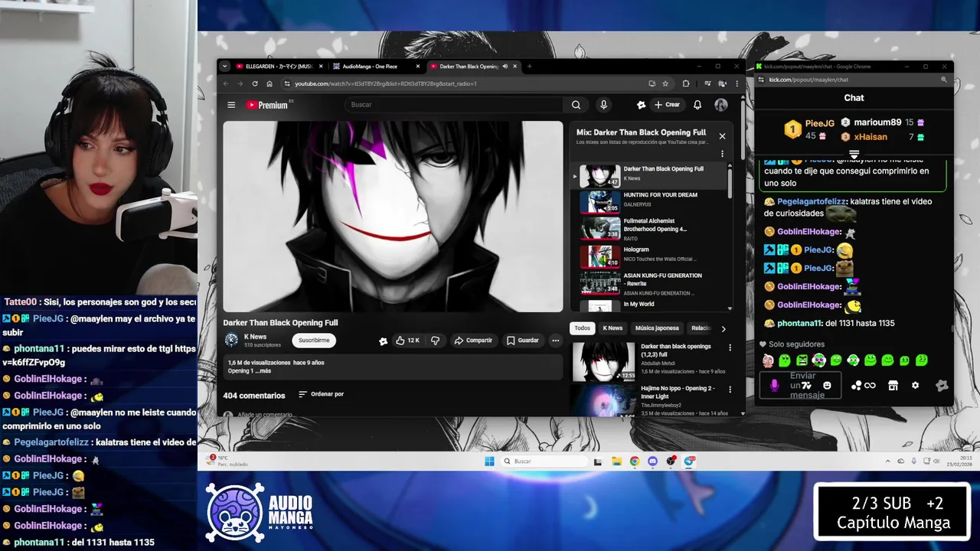
Task: Click the Crear button on YouTube
Action: [667, 105]
